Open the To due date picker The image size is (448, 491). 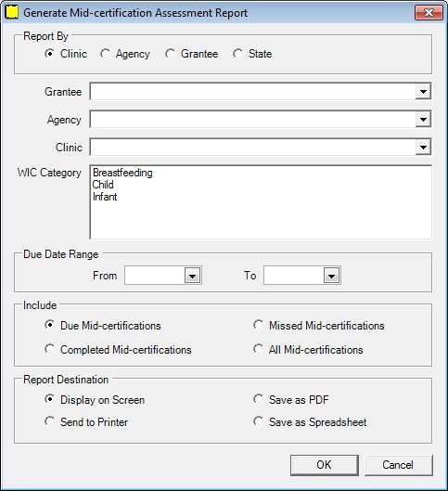pyautogui.click(x=331, y=276)
